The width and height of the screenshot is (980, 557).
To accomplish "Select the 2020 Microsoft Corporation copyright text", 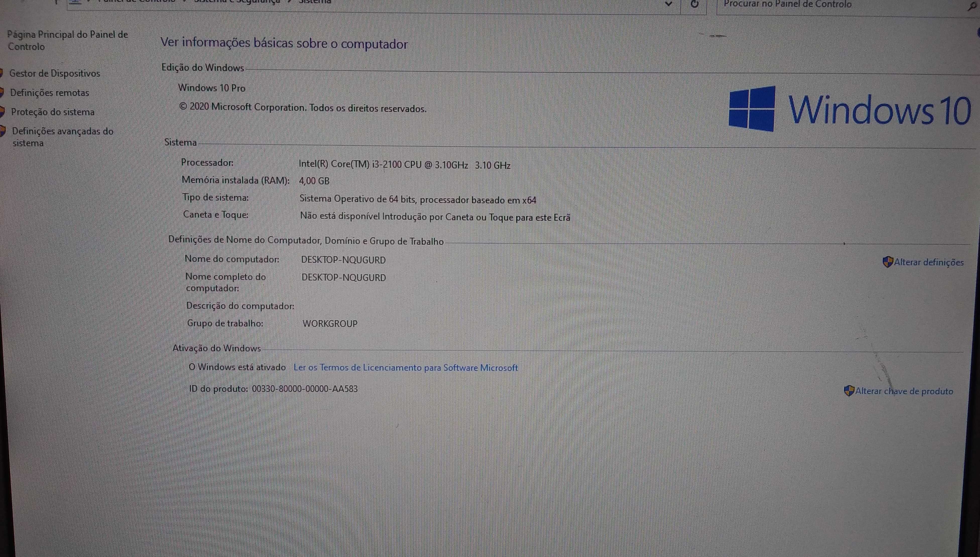I will [x=303, y=107].
